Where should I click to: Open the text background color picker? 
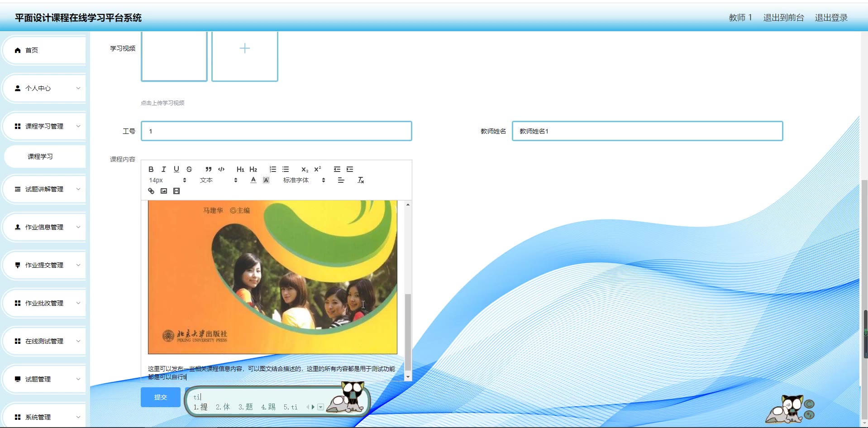click(266, 180)
